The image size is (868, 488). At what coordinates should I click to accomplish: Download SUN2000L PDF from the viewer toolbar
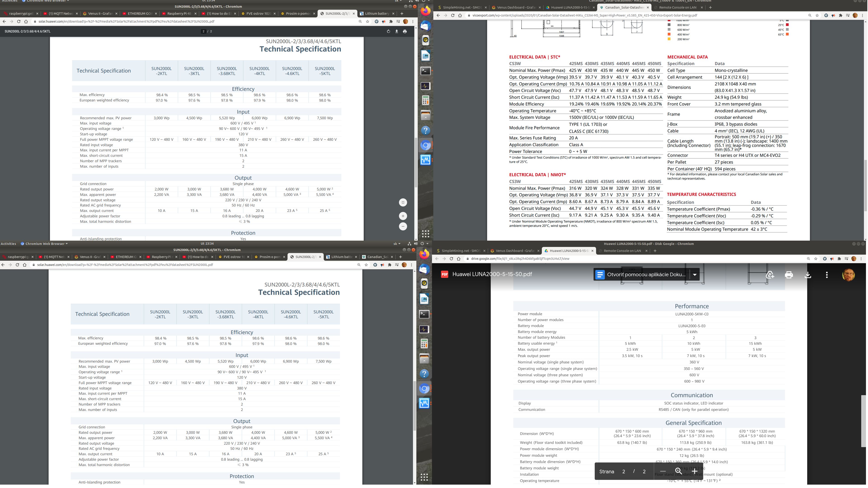(397, 31)
